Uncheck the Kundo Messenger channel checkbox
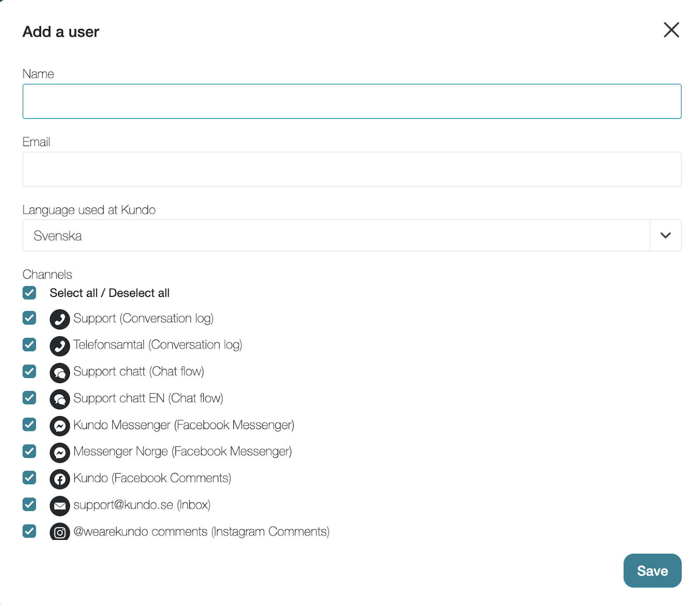This screenshot has width=700, height=605. point(29,424)
